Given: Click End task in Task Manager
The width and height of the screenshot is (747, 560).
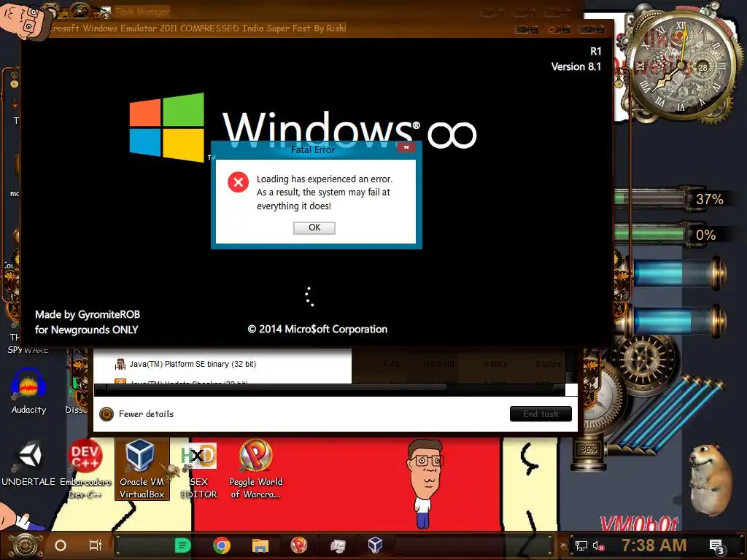Looking at the screenshot, I should click(541, 414).
